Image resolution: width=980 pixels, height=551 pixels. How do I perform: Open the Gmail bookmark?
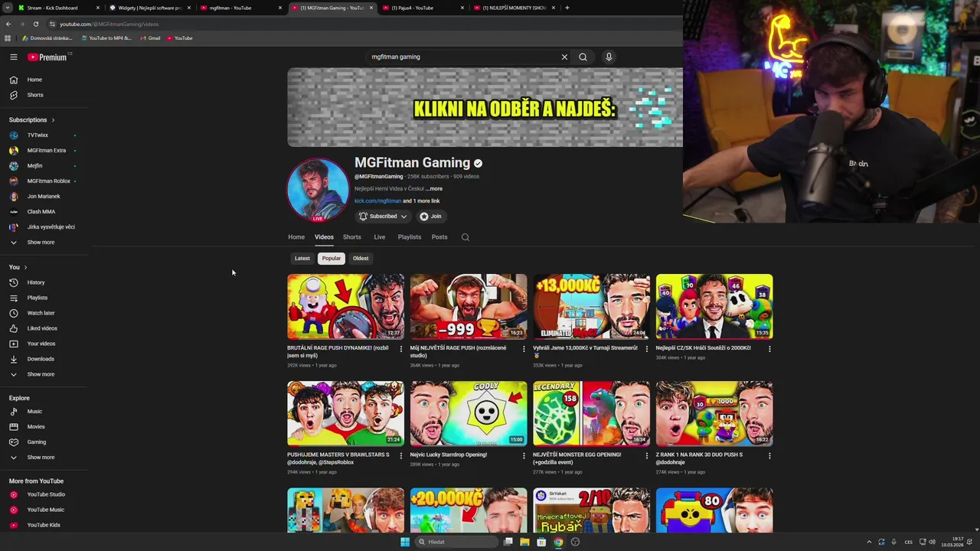[150, 38]
